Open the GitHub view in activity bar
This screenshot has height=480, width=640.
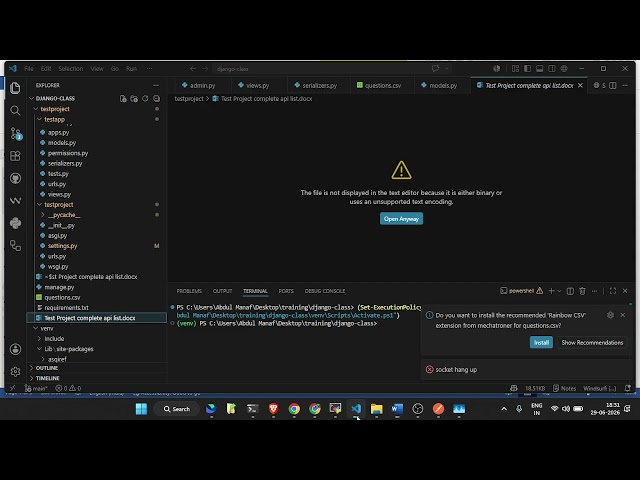pyautogui.click(x=15, y=178)
